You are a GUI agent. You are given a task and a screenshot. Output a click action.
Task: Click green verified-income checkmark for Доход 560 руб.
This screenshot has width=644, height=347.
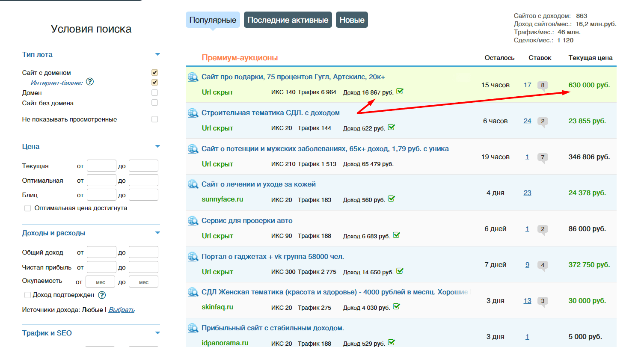click(x=391, y=199)
